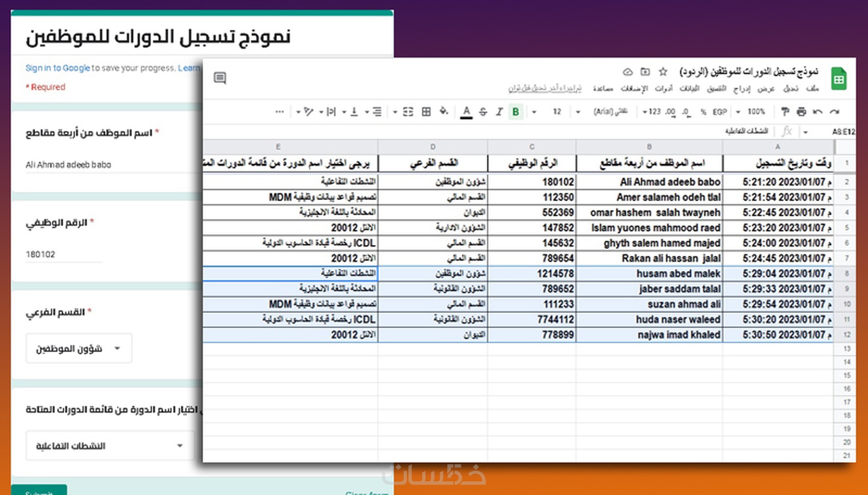868x495 pixels.
Task: Select row header 8
Action: (x=846, y=274)
